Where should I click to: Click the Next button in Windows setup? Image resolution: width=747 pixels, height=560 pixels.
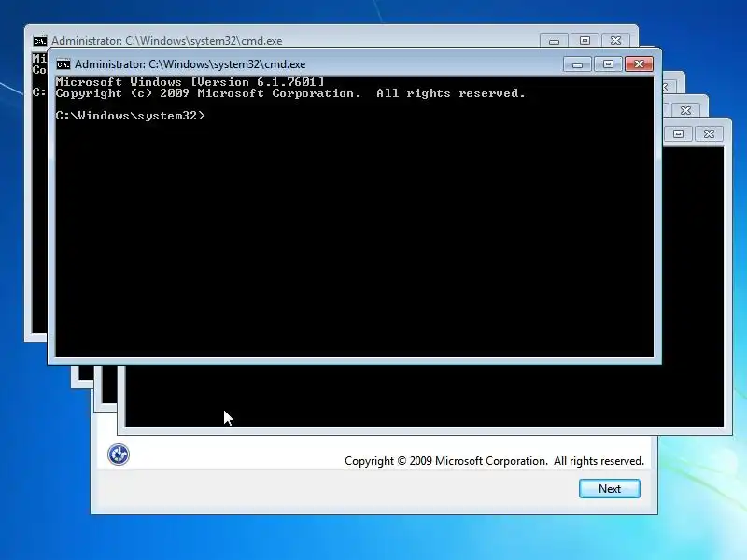pyautogui.click(x=610, y=488)
